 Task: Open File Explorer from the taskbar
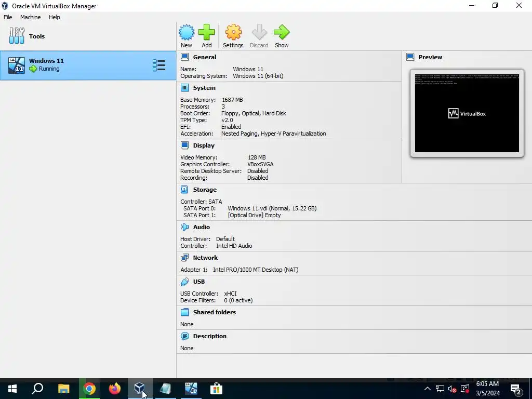63,389
